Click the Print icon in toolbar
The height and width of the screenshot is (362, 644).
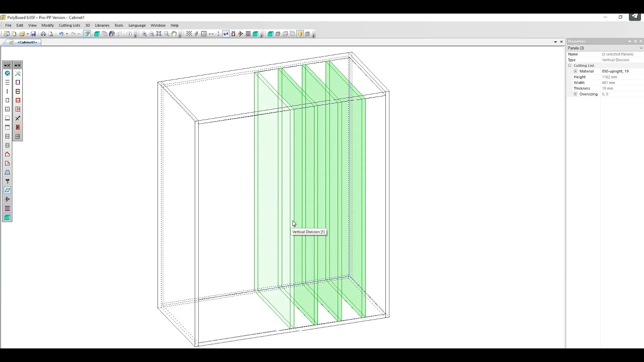pyautogui.click(x=43, y=34)
